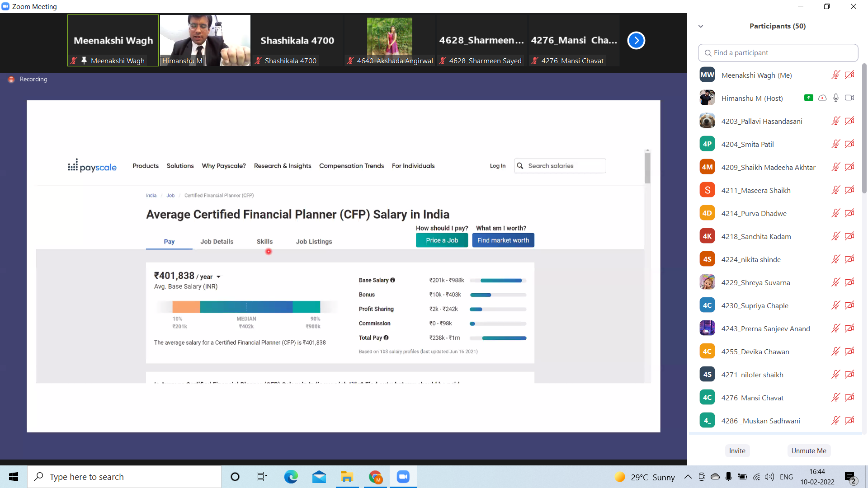Click the next participants arrow in video strip
This screenshot has width=868, height=488.
tap(636, 41)
